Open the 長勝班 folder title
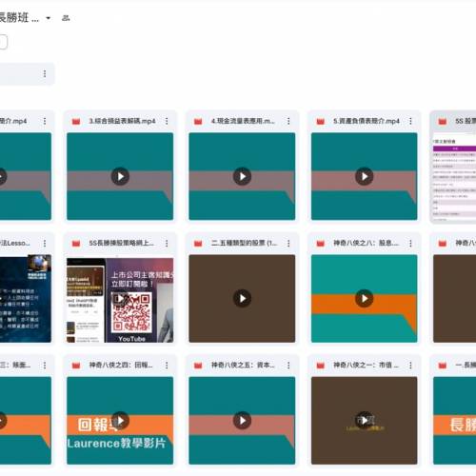Viewport: 476px width, 476px height. tap(19, 17)
